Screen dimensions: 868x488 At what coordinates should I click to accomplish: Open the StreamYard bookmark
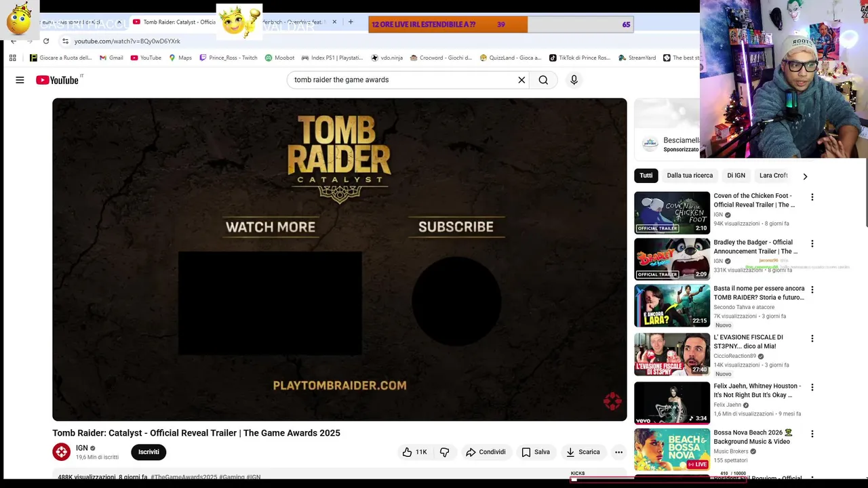(637, 58)
